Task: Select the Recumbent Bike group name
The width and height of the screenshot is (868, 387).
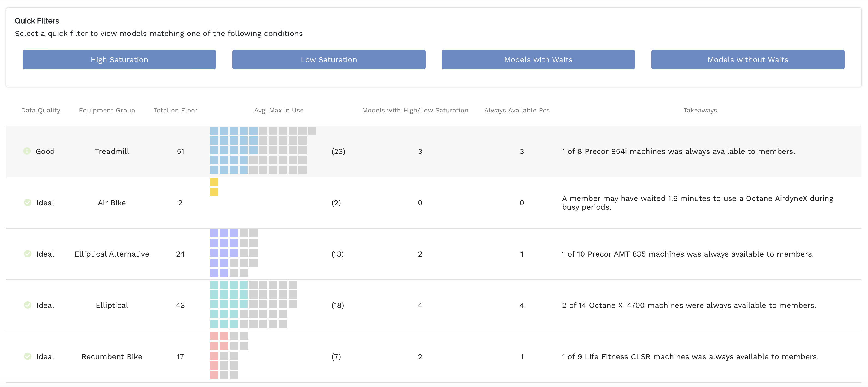Action: coord(112,357)
